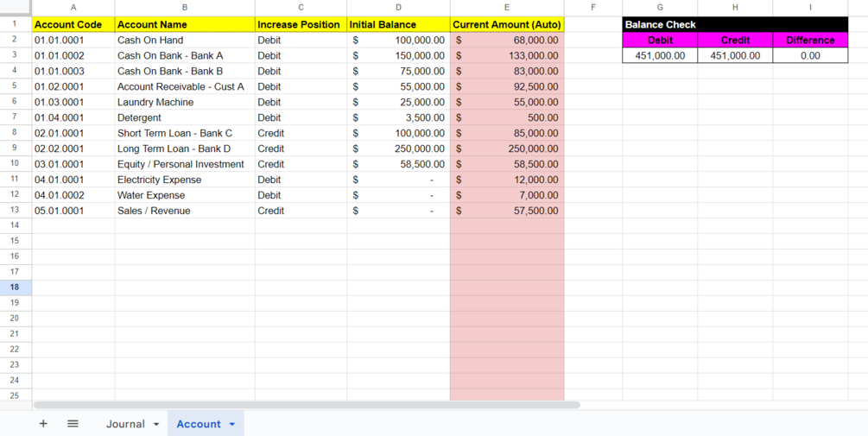
Task: Click current amount 92,500.00
Action: coord(507,87)
